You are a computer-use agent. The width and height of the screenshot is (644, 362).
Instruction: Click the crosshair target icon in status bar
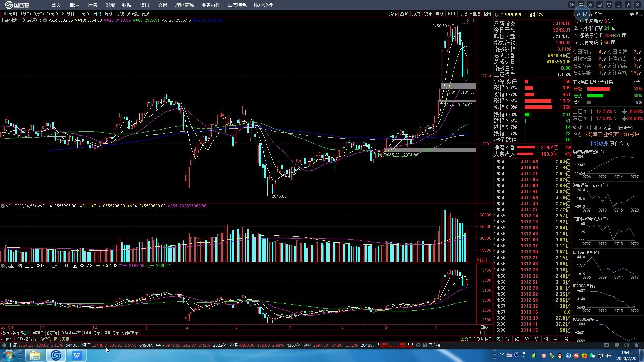pos(627,345)
